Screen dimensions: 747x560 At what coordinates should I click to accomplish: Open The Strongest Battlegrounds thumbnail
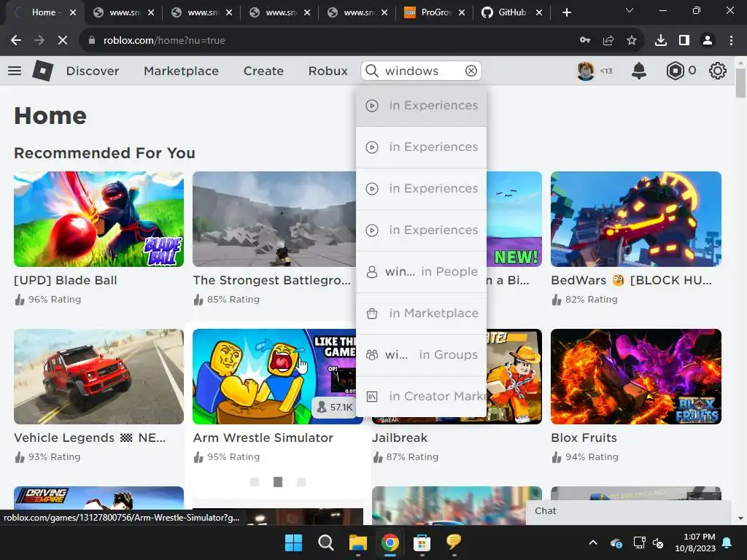[x=274, y=219]
